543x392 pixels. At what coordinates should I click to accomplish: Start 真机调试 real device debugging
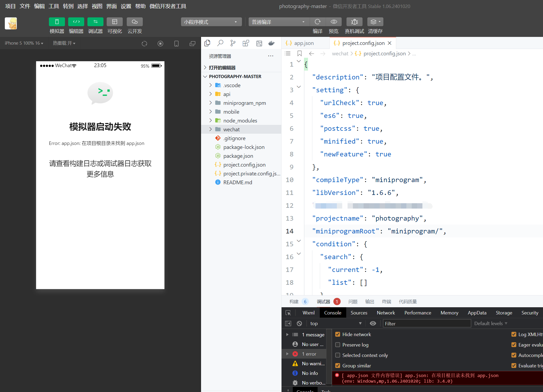(354, 22)
